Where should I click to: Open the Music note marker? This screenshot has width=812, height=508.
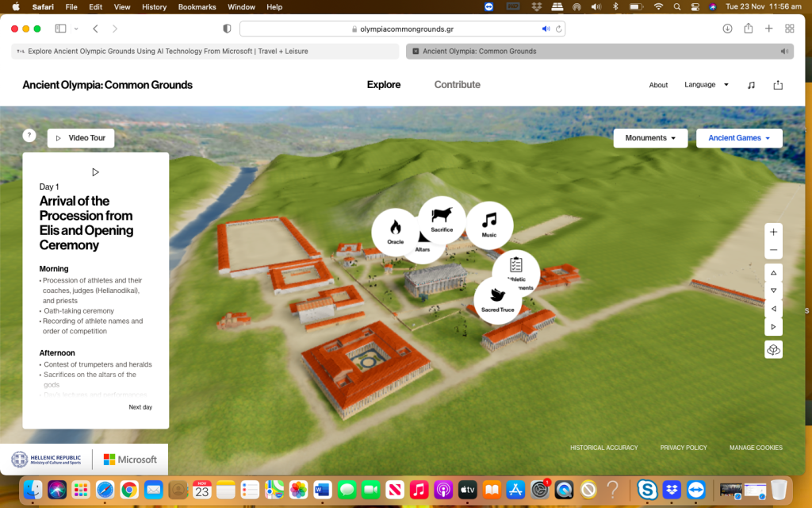tap(489, 225)
